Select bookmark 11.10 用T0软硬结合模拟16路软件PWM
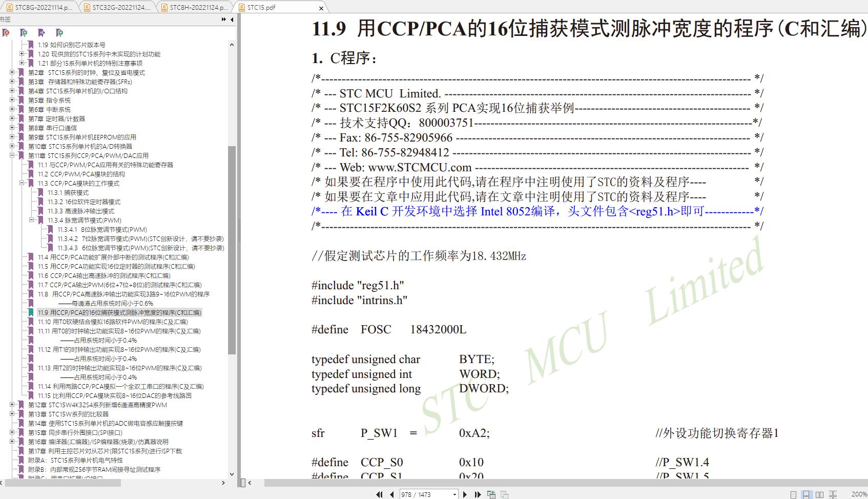 [x=113, y=322]
